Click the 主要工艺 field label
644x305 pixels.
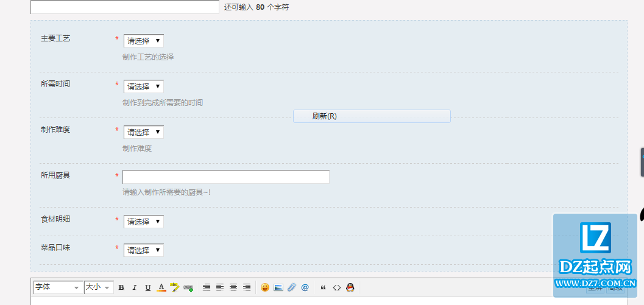[55, 38]
